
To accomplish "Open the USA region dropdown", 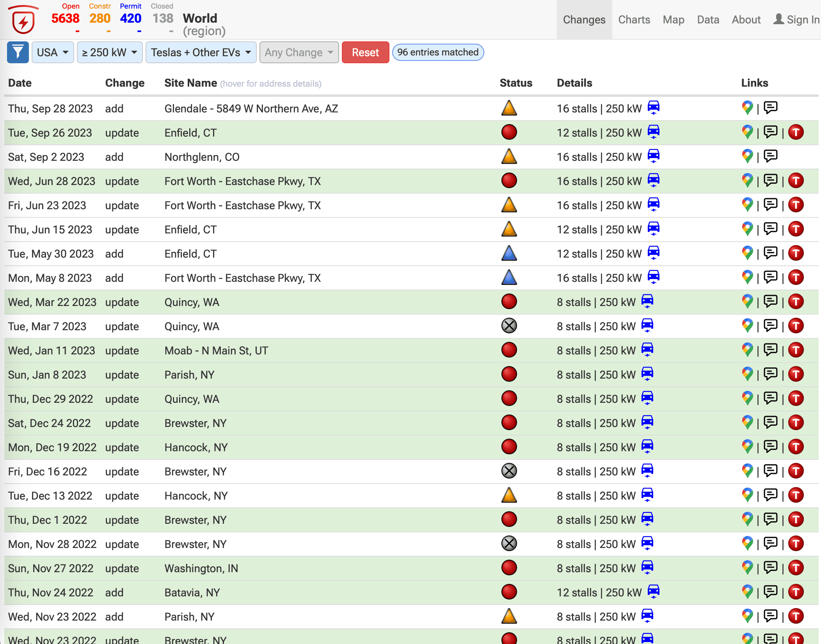I will tap(53, 52).
